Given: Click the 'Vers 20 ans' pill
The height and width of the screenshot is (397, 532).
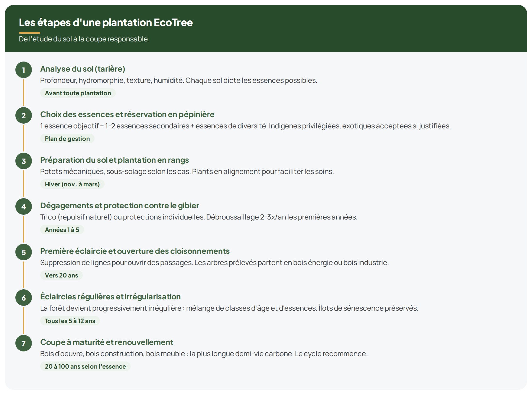Looking at the screenshot, I should (61, 275).
